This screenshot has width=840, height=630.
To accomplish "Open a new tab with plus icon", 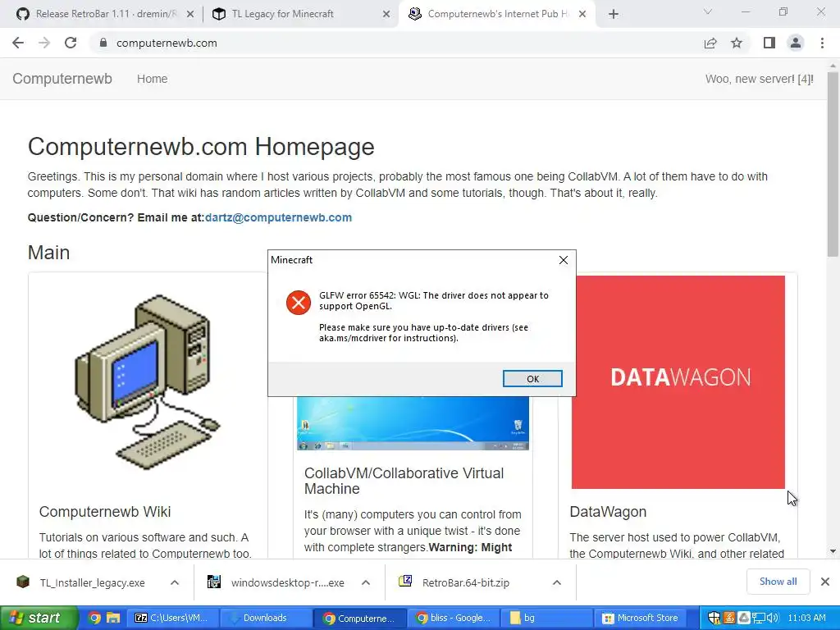I will coord(614,14).
